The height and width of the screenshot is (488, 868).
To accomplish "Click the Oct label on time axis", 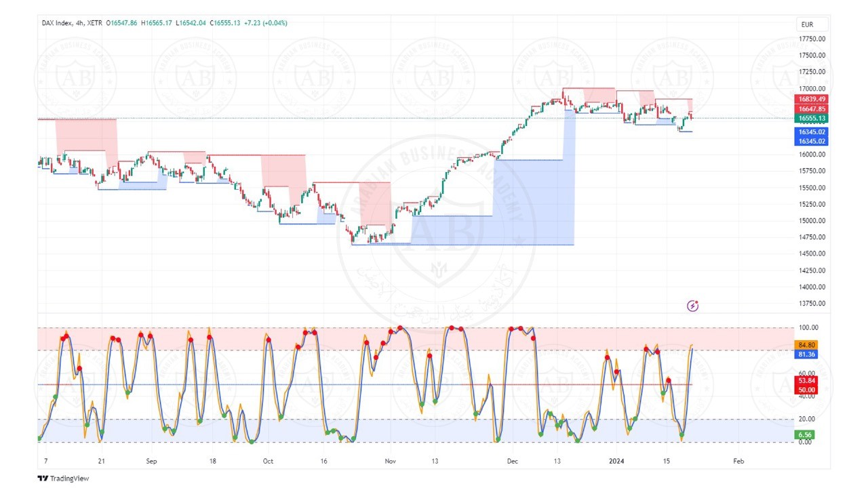I will tap(268, 461).
